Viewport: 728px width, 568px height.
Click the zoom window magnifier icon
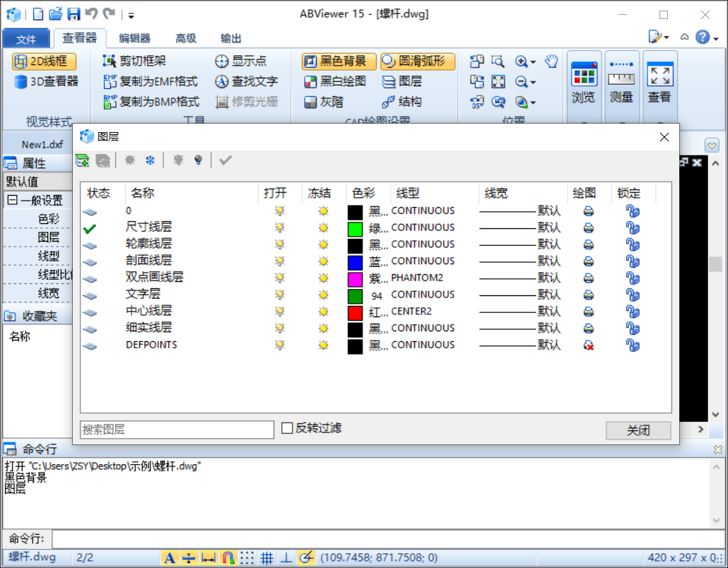click(x=498, y=61)
